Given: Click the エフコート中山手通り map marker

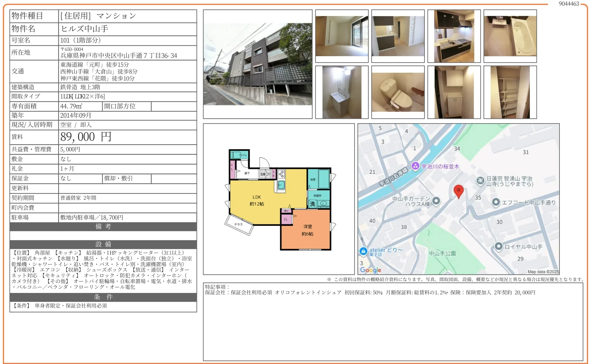Looking at the screenshot, I should [496, 202].
